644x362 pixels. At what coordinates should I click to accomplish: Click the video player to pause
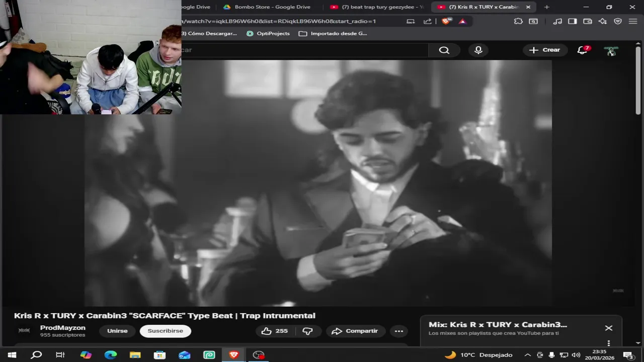pos(318,183)
